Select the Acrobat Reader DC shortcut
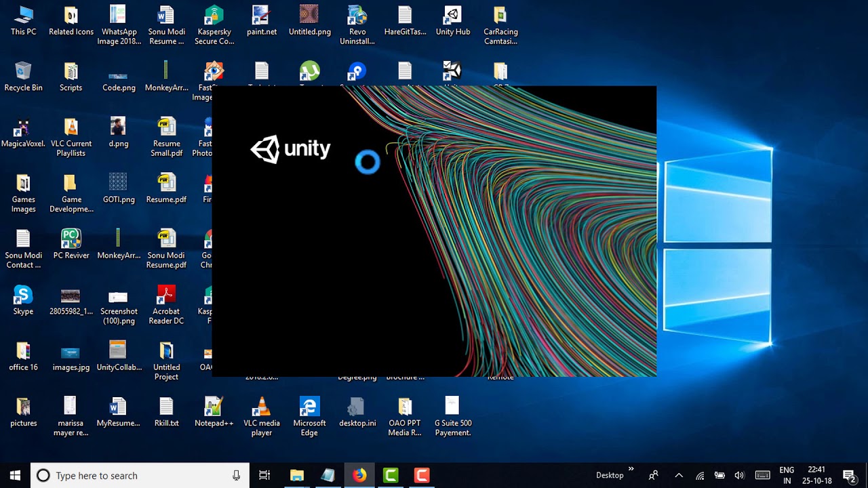Image resolution: width=868 pixels, height=488 pixels. pyautogui.click(x=166, y=306)
